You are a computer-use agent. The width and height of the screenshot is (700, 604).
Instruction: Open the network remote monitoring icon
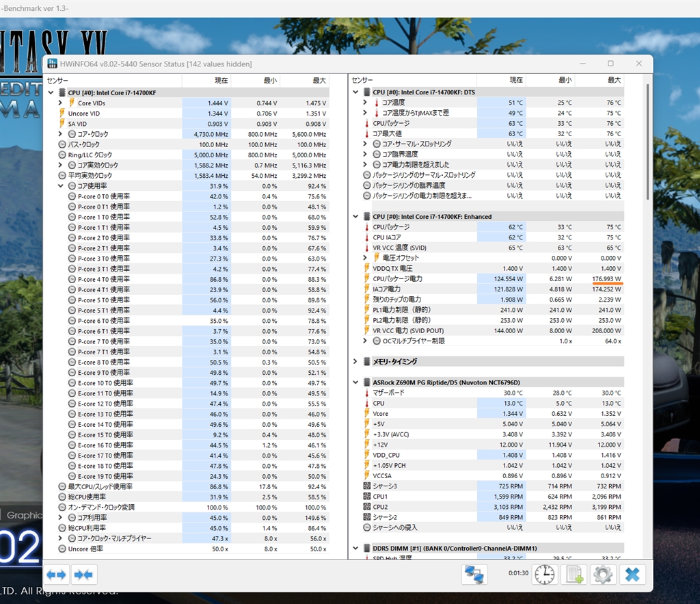474,575
